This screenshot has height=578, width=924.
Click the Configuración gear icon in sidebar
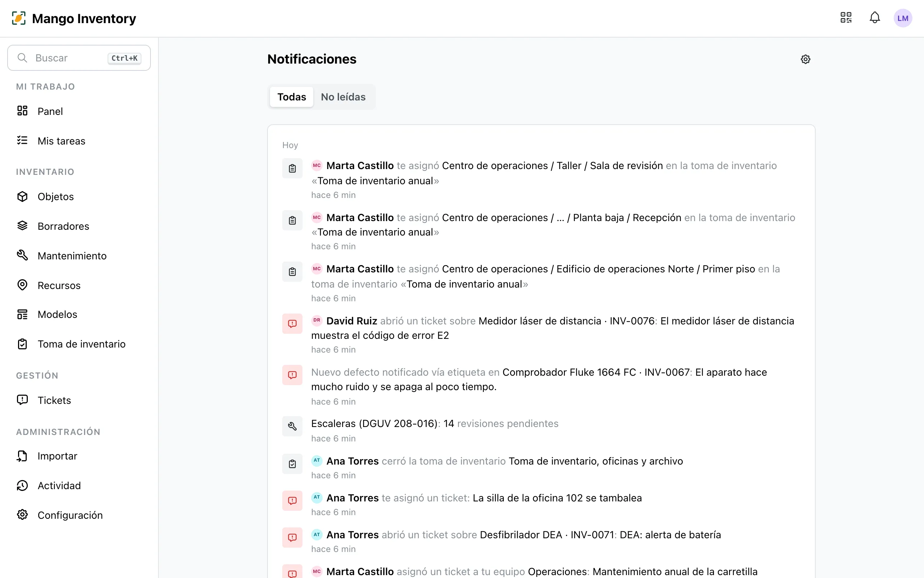[x=22, y=515]
